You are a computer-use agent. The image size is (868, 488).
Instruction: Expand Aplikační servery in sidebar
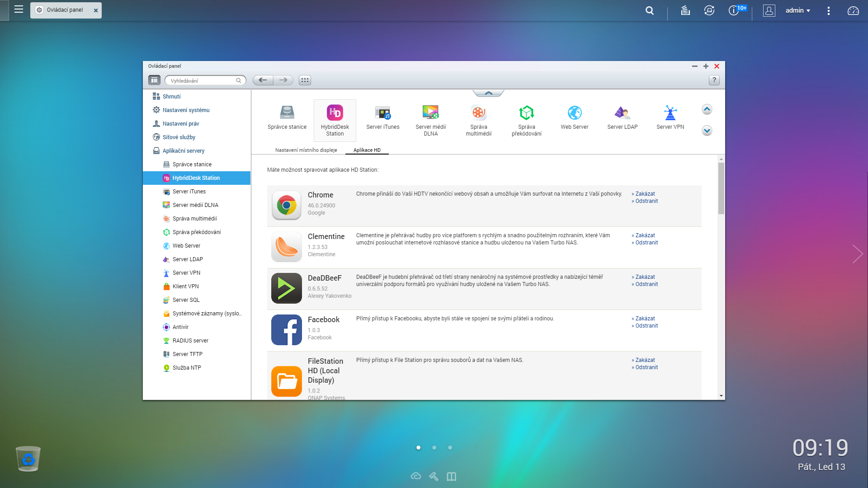coord(183,151)
